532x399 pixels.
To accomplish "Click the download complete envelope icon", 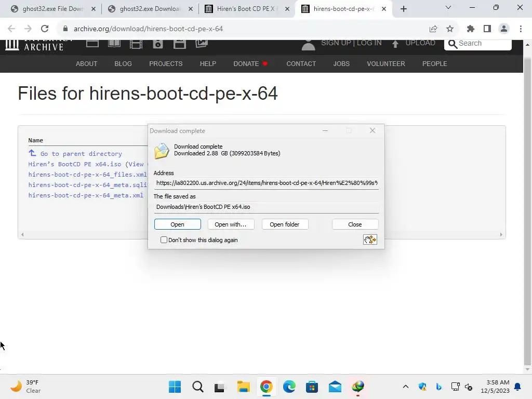I will [162, 151].
